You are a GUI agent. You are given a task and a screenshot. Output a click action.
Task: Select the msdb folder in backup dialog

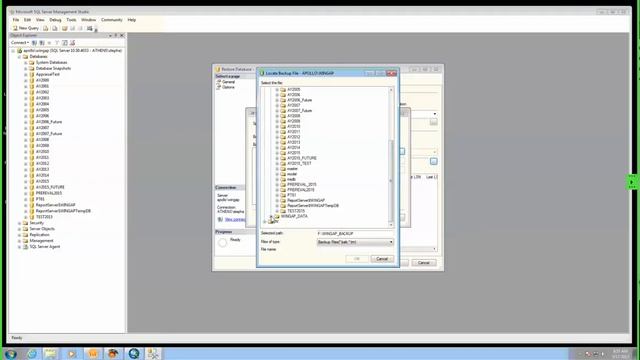(291, 179)
